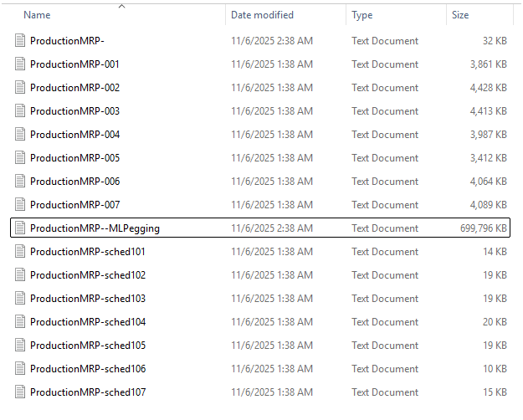The image size is (523, 420).
Task: Select the ProductionMRP-sched105 file entry
Action: point(87,346)
